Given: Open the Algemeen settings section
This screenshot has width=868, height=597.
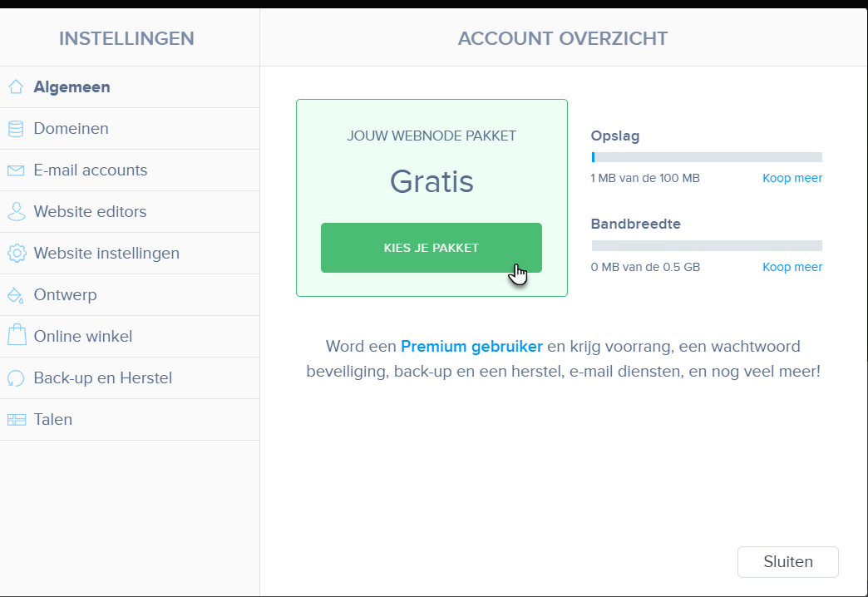Looking at the screenshot, I should point(130,87).
